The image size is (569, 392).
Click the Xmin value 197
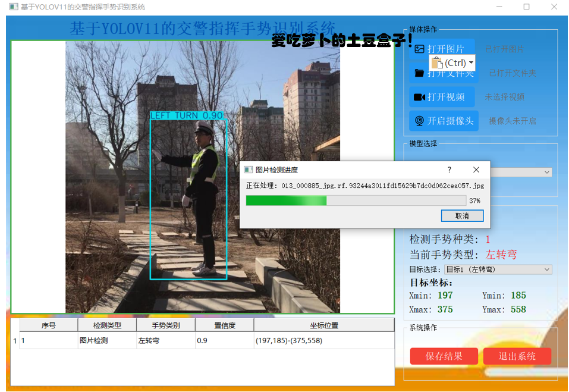click(445, 295)
